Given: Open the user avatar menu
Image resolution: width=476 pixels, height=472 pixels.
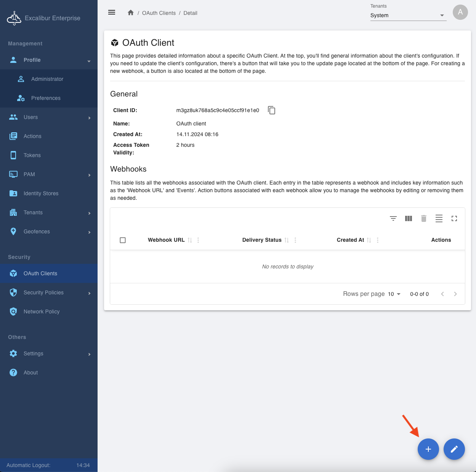Looking at the screenshot, I should (460, 12).
